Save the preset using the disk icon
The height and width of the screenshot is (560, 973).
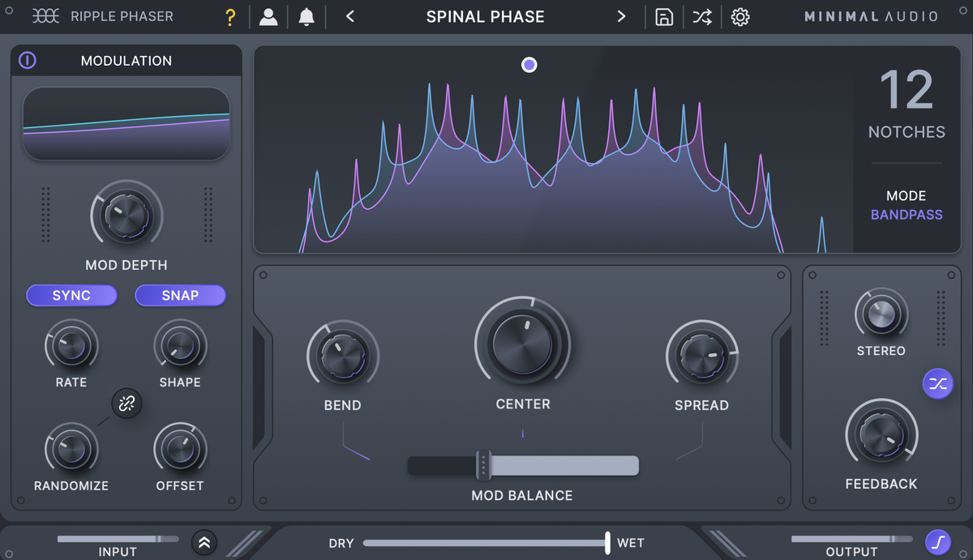664,16
